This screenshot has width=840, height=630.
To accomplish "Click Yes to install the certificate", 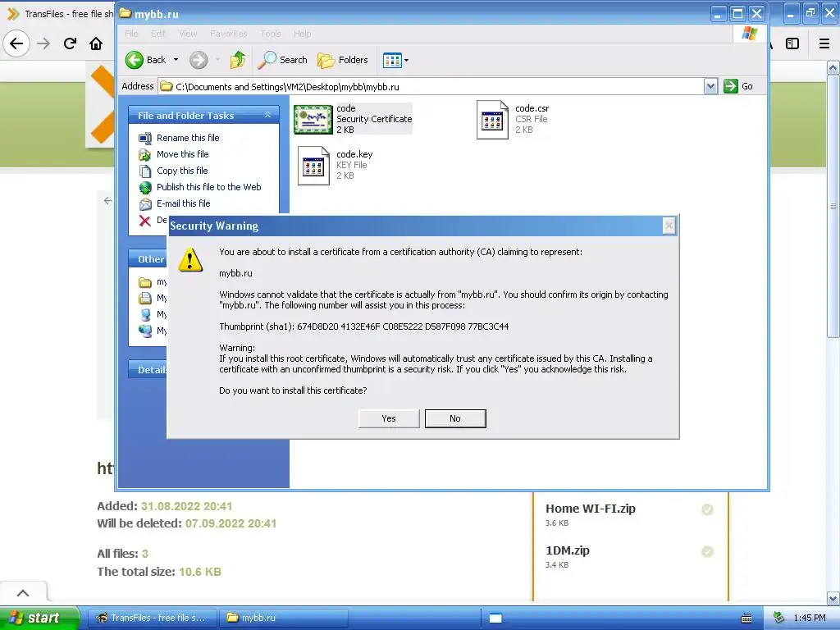I will coord(388,418).
